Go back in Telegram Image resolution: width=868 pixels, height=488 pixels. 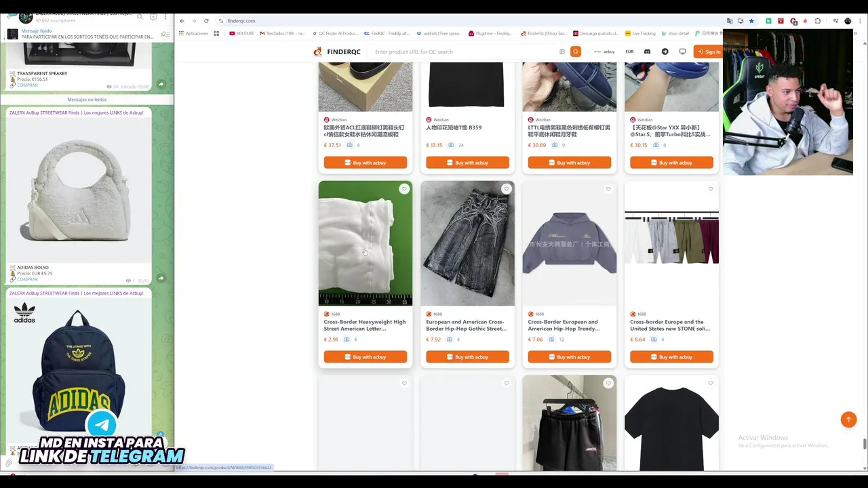click(x=8, y=17)
